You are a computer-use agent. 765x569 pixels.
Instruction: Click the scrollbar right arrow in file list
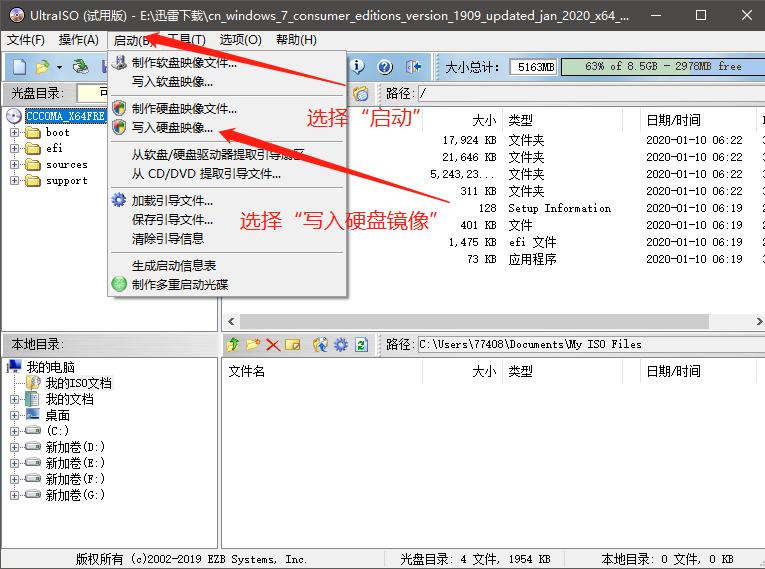759,322
